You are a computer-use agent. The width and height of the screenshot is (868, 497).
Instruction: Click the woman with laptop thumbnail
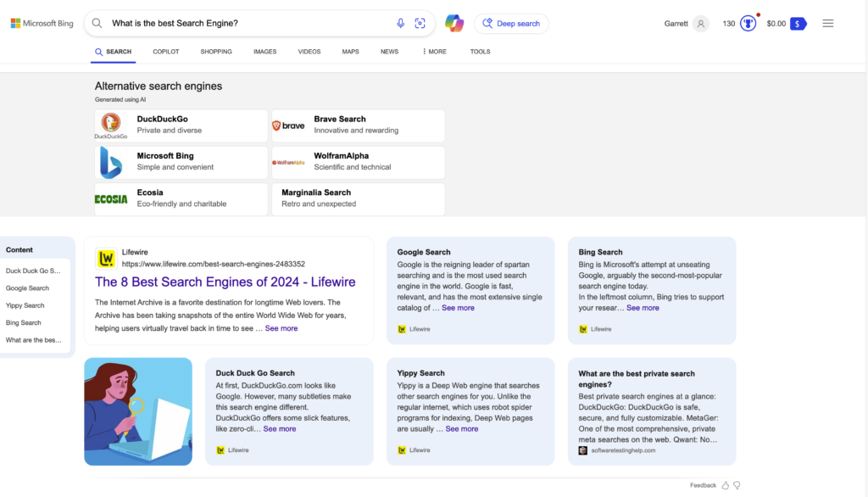[x=138, y=411]
